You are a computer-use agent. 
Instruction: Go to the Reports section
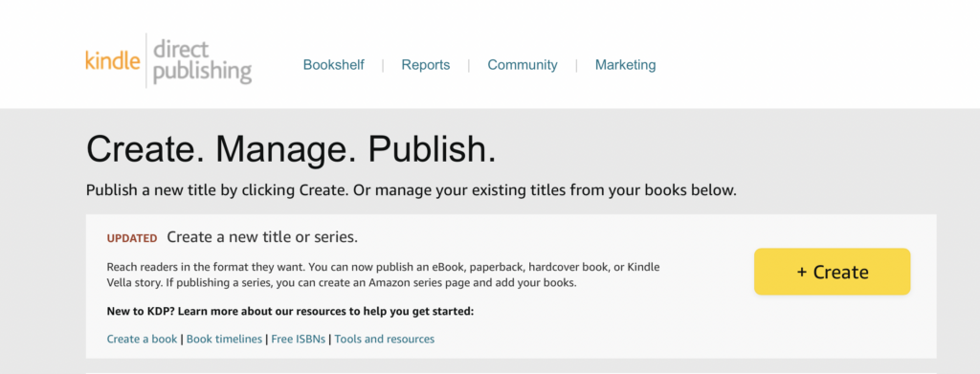pyautogui.click(x=426, y=65)
